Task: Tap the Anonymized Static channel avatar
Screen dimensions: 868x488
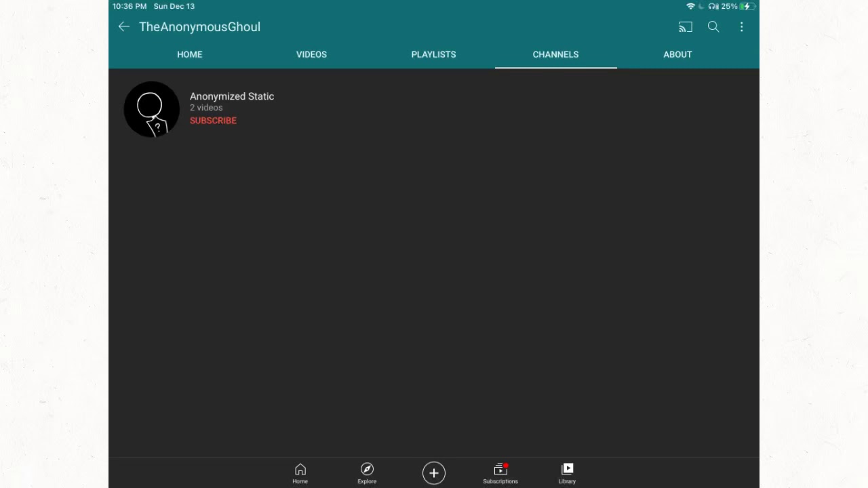Action: pos(152,109)
